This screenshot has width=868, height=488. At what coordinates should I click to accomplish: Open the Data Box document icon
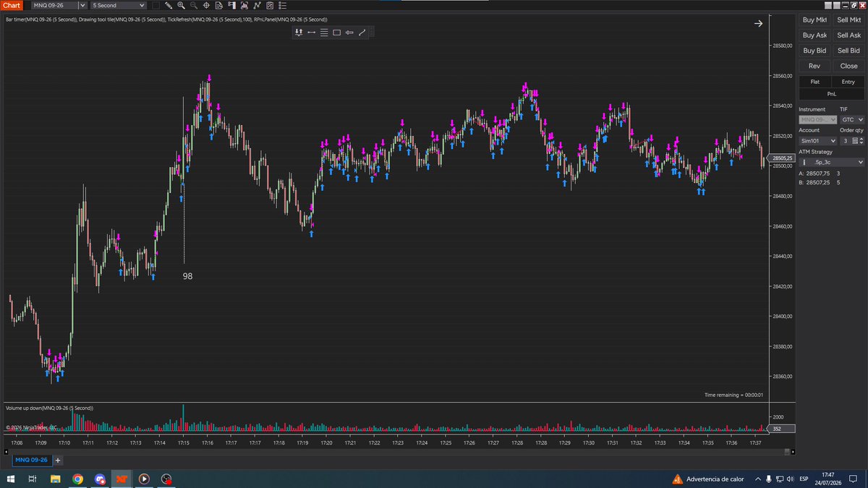[219, 5]
